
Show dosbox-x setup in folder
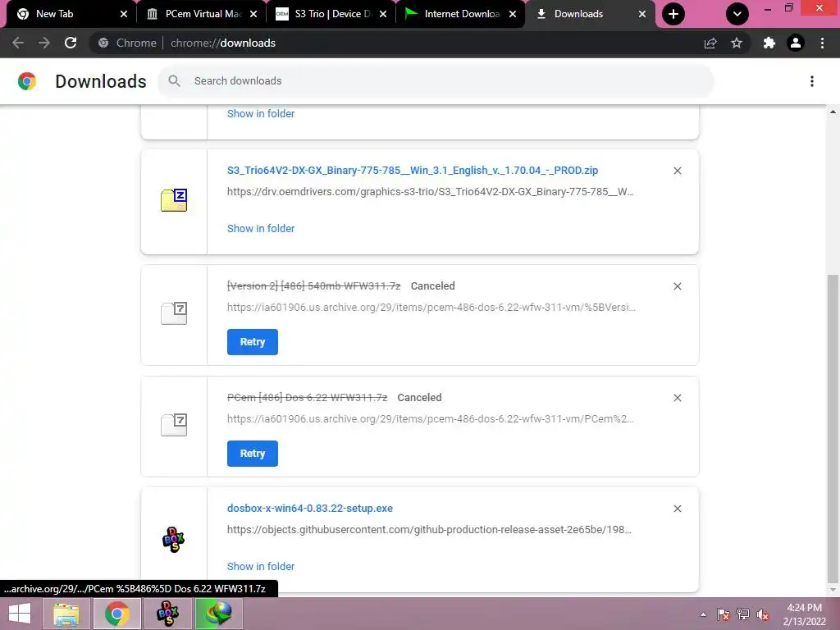[261, 566]
